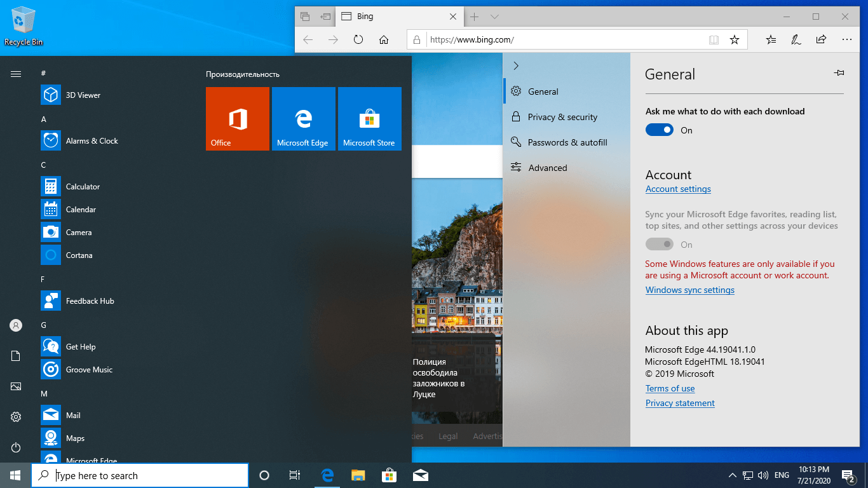868x488 pixels.
Task: Click the volume icon in system tray
Action: point(763,475)
